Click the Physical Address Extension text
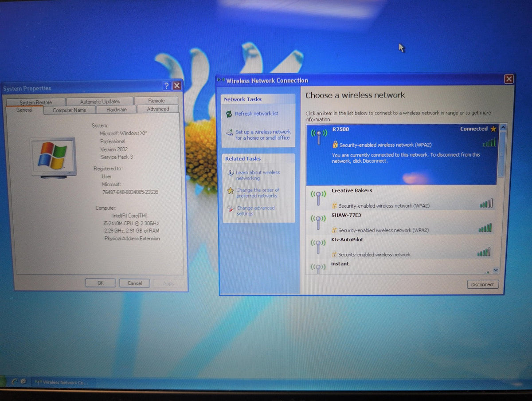 132,239
